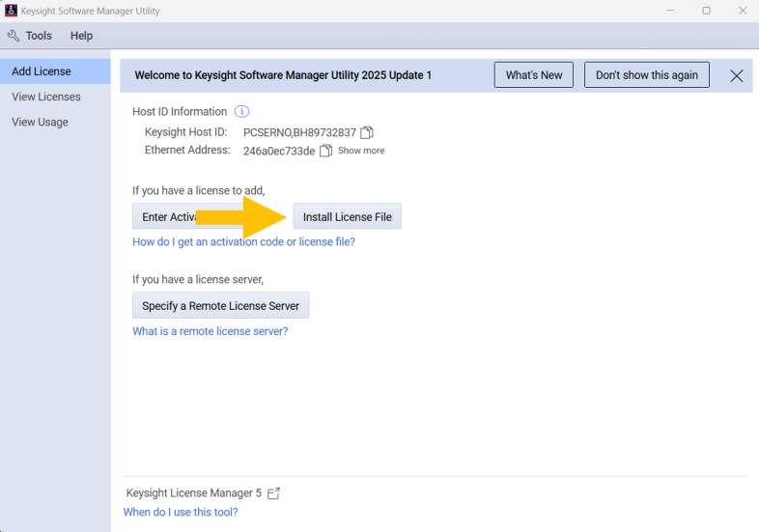Switch to View Licenses
759x532 pixels.
pos(55,97)
